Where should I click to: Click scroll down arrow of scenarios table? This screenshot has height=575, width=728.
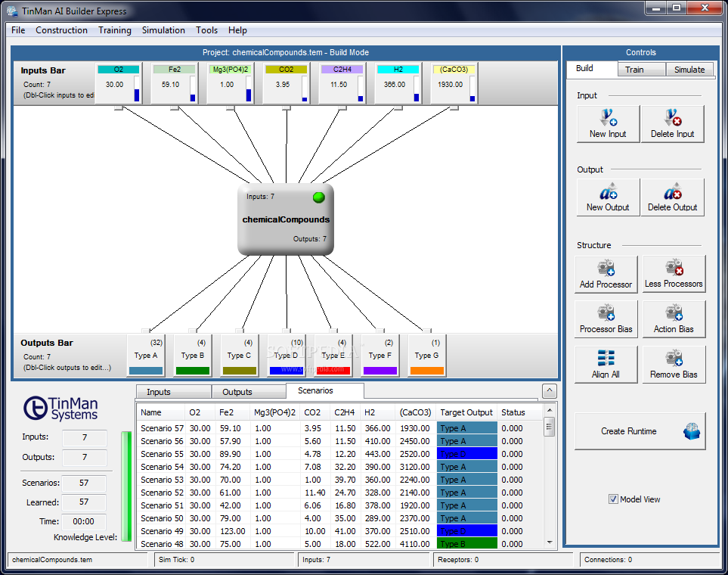pyautogui.click(x=550, y=542)
